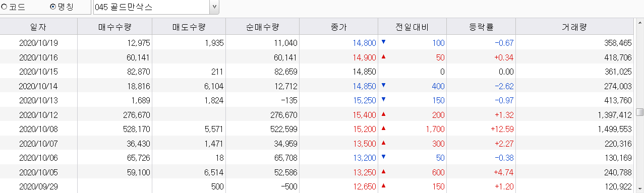Click closing price 13,500

tap(365, 144)
